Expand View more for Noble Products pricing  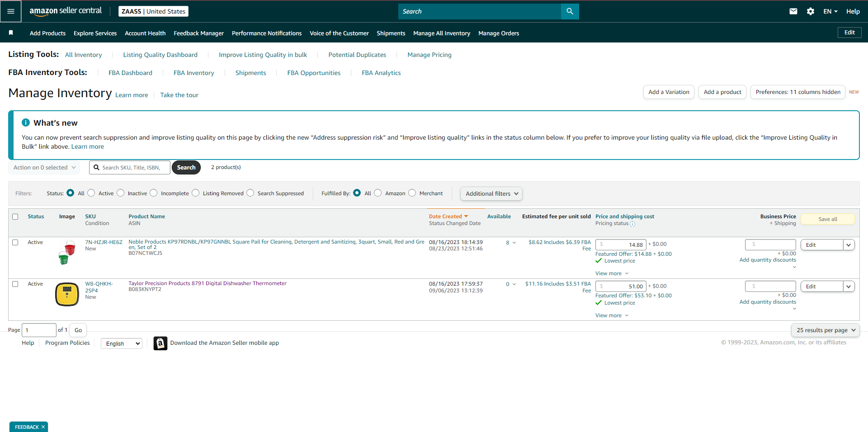point(612,273)
